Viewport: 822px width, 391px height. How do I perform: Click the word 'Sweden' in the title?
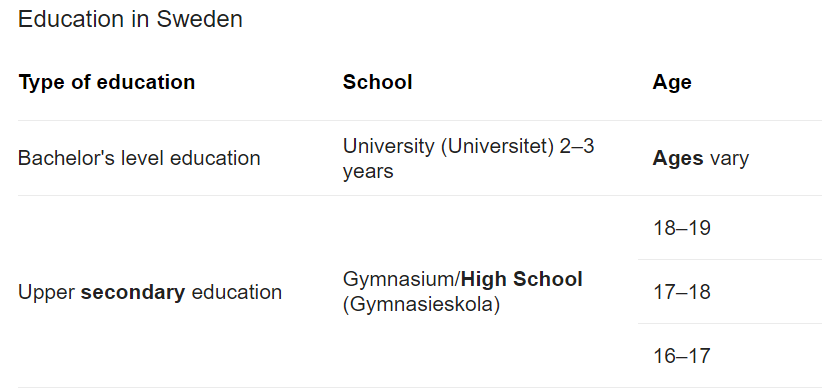pos(199,19)
